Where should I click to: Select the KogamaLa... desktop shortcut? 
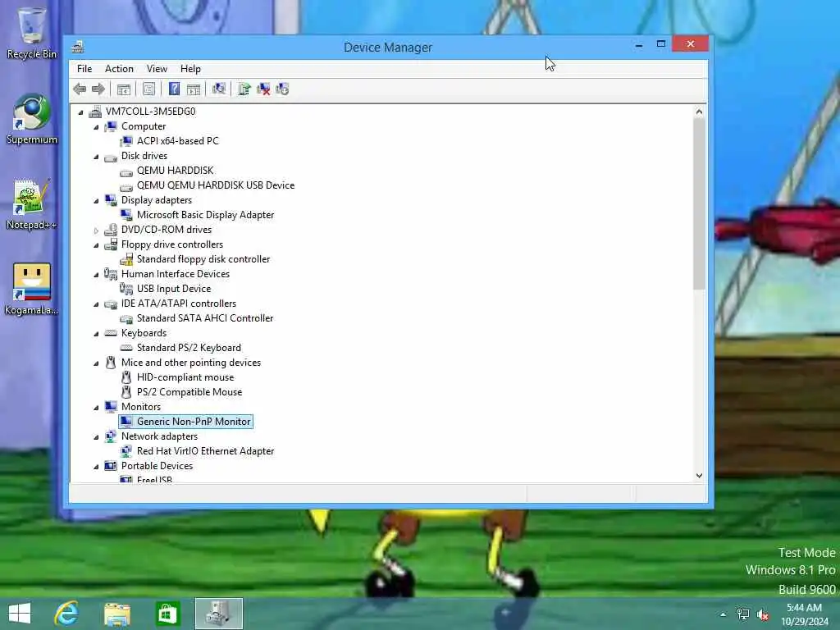[x=31, y=290]
